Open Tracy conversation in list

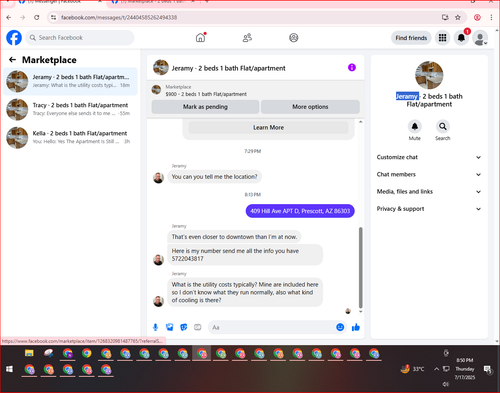[70, 109]
